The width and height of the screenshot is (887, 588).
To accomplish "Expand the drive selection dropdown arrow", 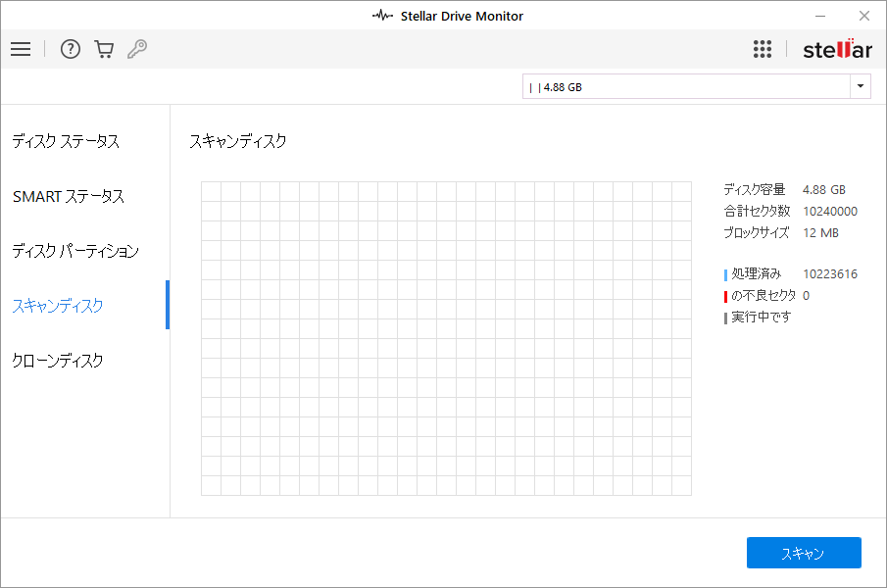I will (x=861, y=86).
